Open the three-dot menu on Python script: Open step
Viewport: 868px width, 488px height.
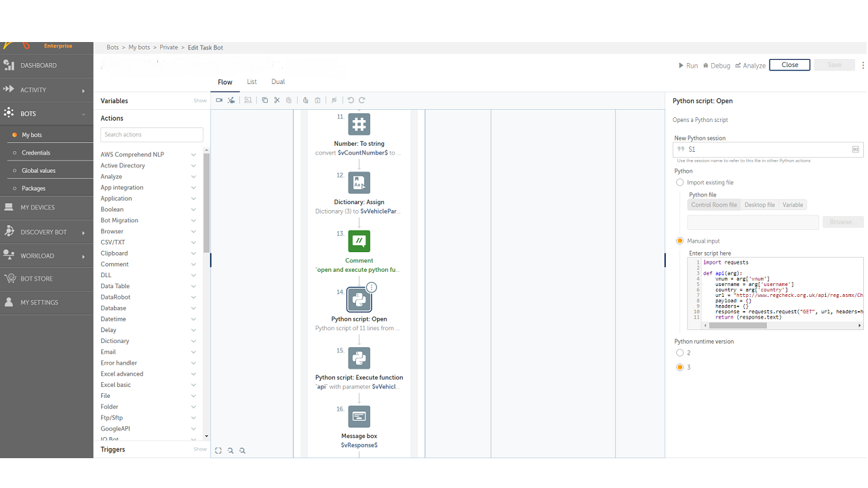(x=372, y=287)
